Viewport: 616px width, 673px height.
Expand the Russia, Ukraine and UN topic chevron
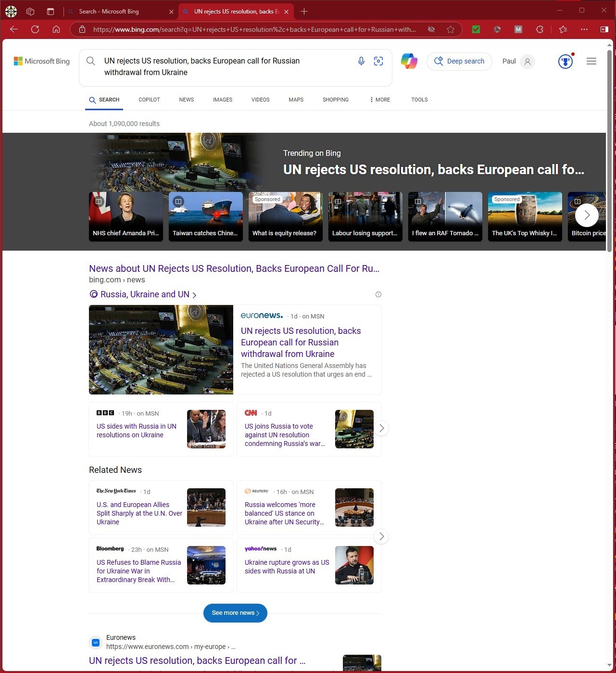[x=194, y=295]
